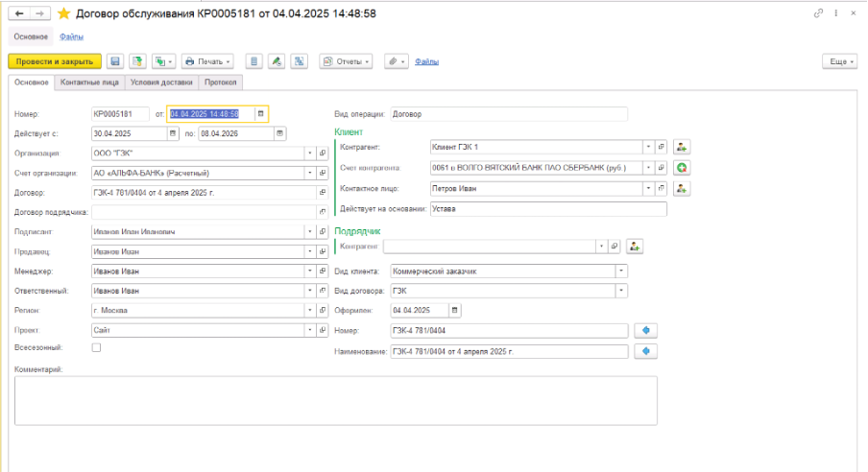Expand the Вид клиента dropdown
This screenshot has width=868, height=472.
[621, 271]
